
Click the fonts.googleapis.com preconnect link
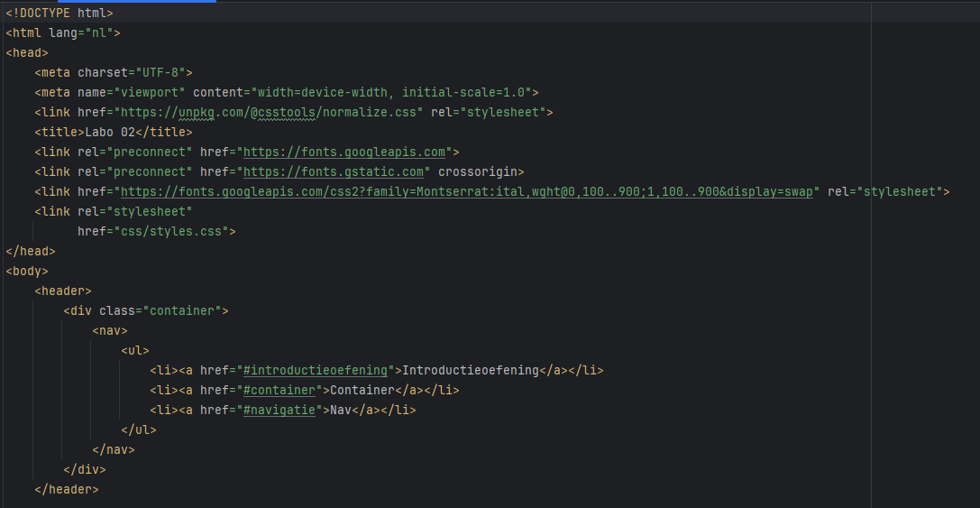pyautogui.click(x=343, y=152)
